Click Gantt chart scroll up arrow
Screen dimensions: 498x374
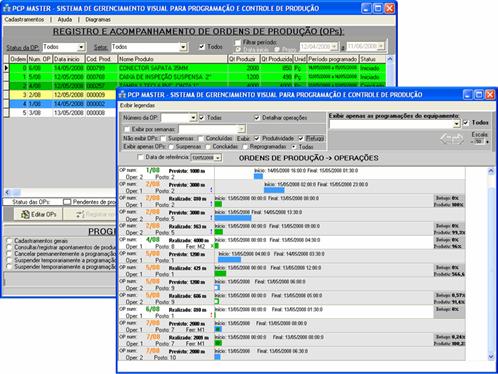click(x=491, y=171)
